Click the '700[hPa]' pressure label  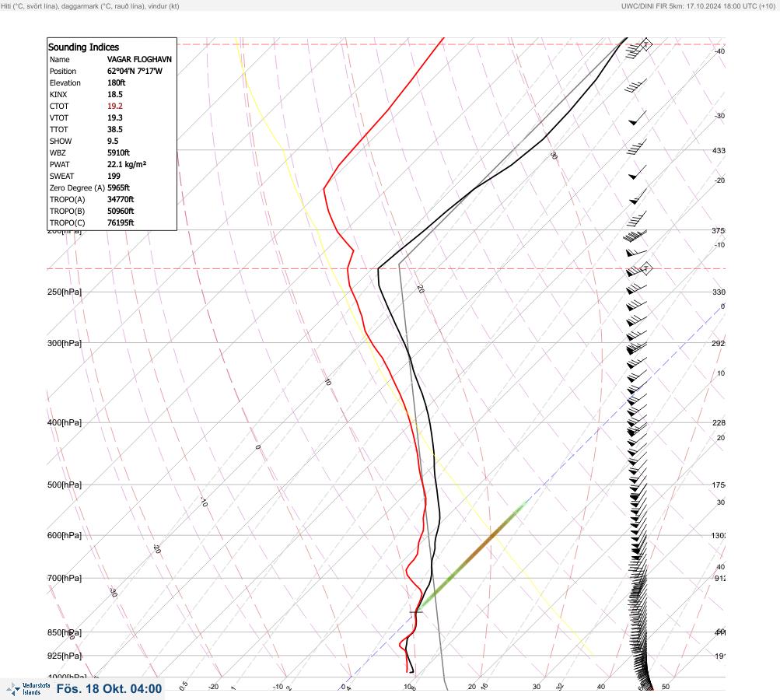pyautogui.click(x=65, y=578)
